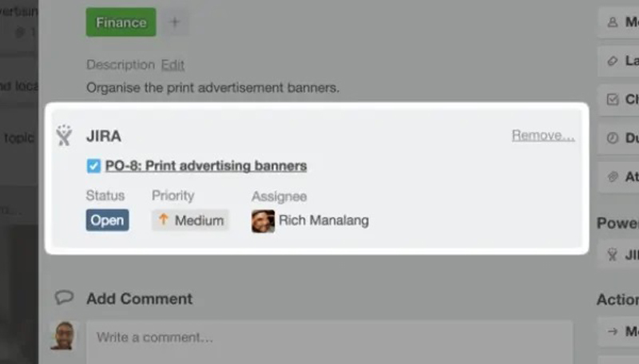Image resolution: width=639 pixels, height=364 pixels.
Task: Click the green Finance label
Action: click(121, 22)
